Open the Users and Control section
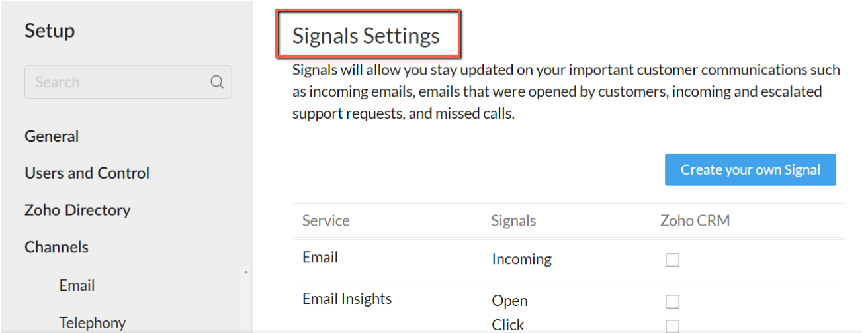The height and width of the screenshot is (333, 868). 87,173
